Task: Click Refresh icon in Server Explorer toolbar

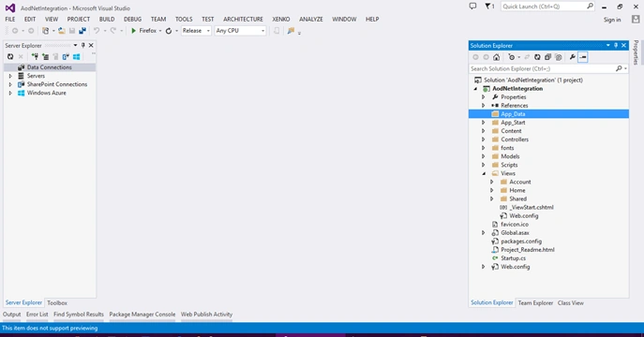Action: coord(10,56)
